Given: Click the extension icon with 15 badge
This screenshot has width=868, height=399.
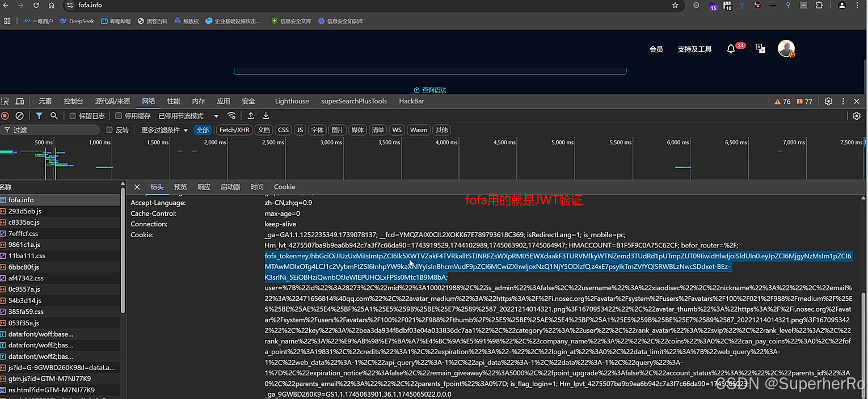Looking at the screenshot, I should tap(713, 6).
